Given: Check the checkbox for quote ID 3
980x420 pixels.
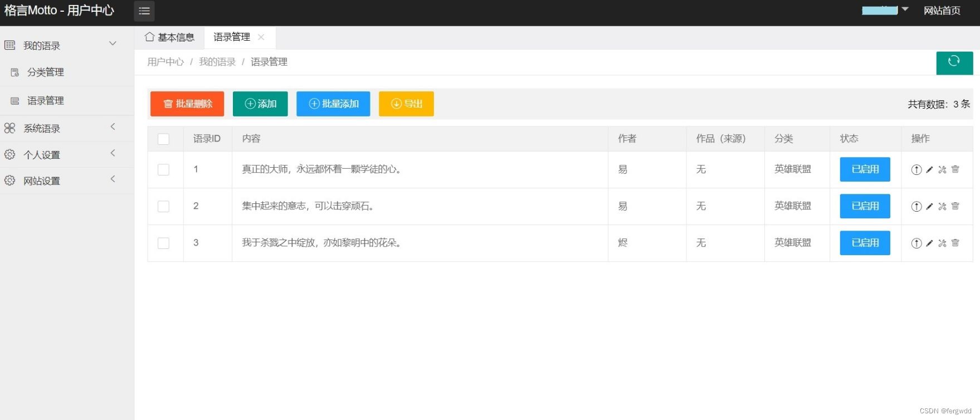Looking at the screenshot, I should coord(163,243).
